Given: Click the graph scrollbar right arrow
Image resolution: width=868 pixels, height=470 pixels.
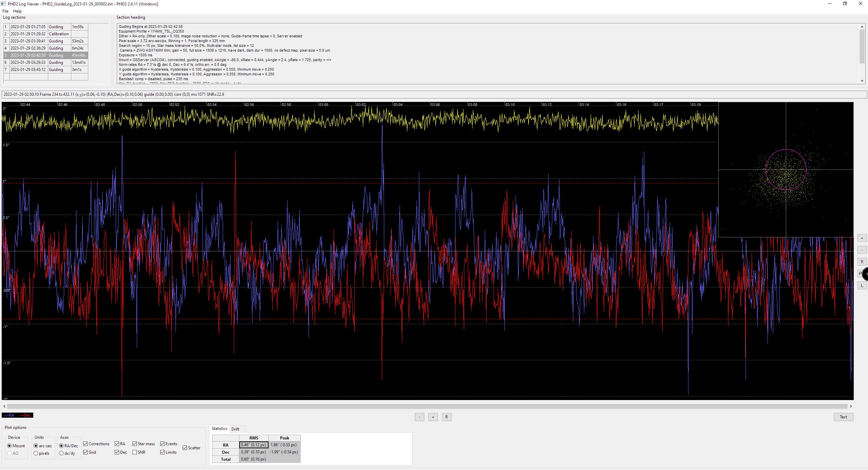Looking at the screenshot, I should click(x=851, y=406).
